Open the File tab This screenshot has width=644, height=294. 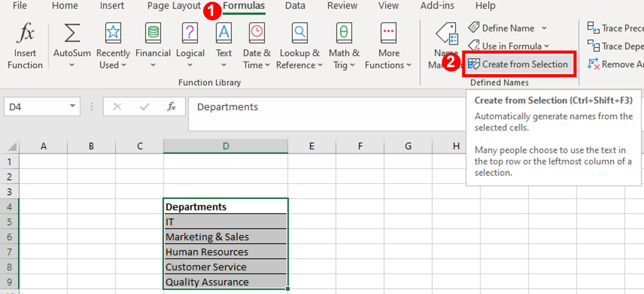coord(20,6)
